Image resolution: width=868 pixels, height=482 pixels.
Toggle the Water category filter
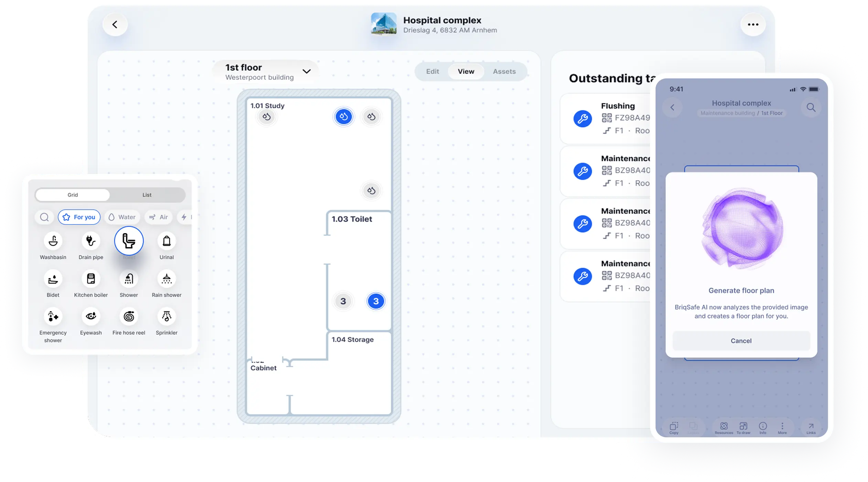[x=122, y=217]
